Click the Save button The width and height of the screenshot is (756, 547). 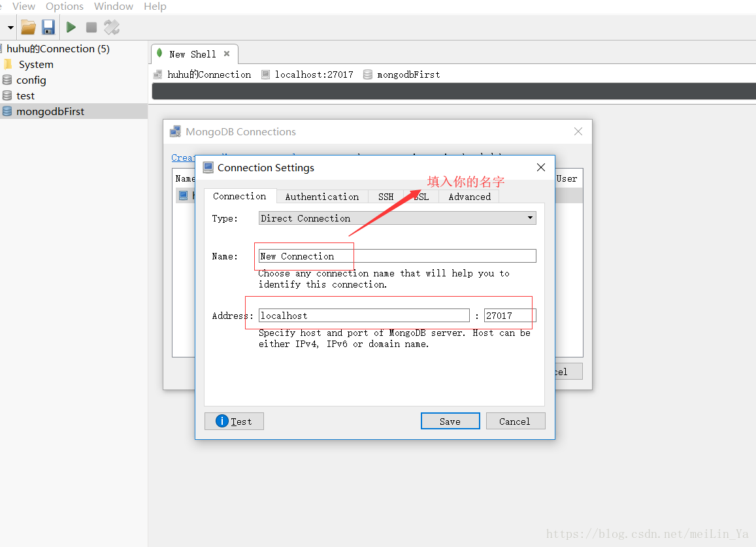(x=450, y=421)
